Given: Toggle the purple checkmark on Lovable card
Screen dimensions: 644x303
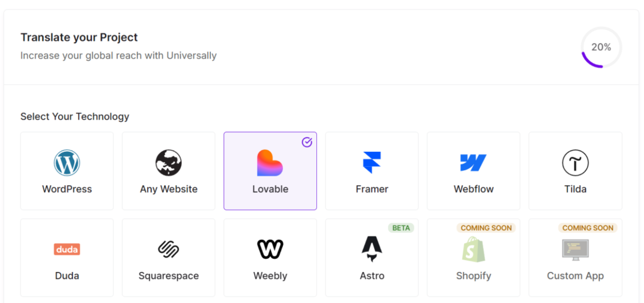Looking at the screenshot, I should click(x=307, y=142).
